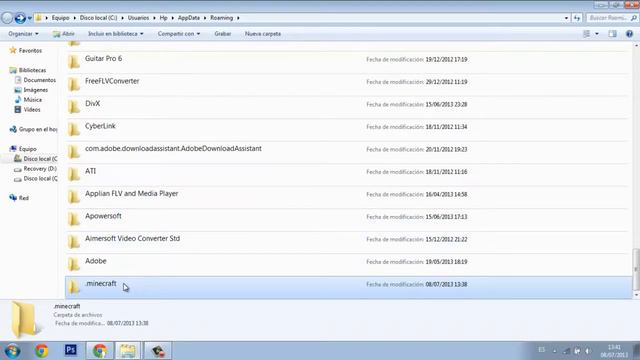The image size is (640, 360).
Task: Expand Incluir en biblioteca dropdown
Action: click(116, 34)
